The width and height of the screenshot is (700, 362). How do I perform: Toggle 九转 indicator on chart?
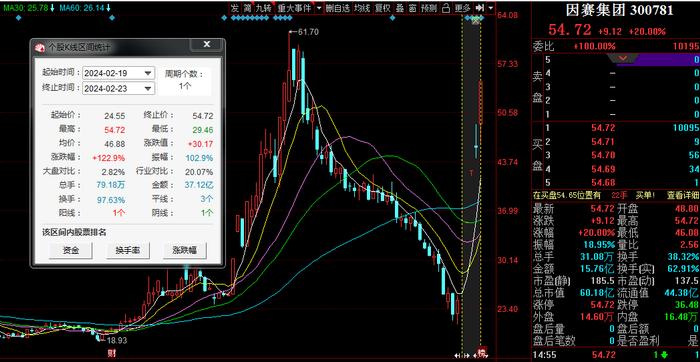(x=263, y=8)
